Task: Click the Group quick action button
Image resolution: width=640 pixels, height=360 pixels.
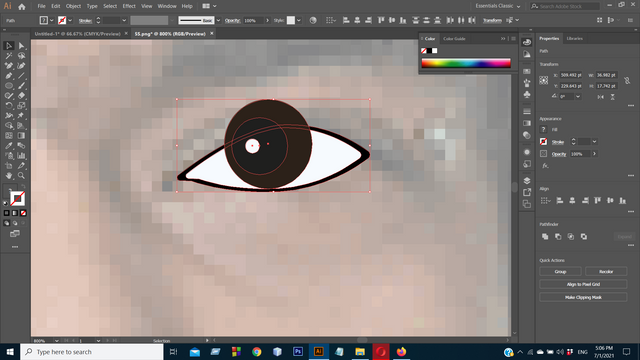Action: [x=560, y=271]
